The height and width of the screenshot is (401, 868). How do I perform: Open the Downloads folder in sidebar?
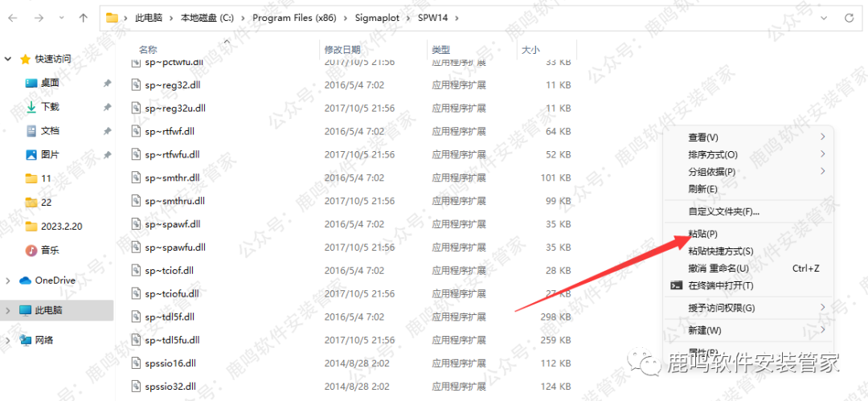[x=50, y=107]
